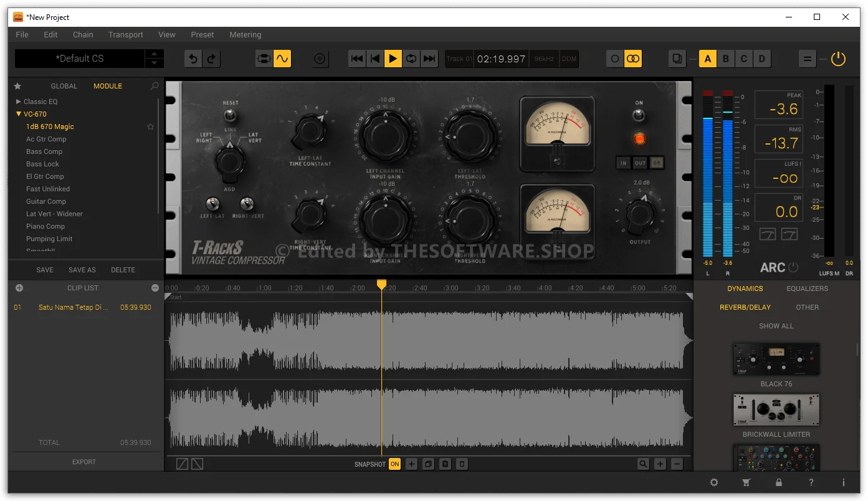This screenshot has height=501, width=868.
Task: Click the fade-out curve icon
Action: [197, 464]
